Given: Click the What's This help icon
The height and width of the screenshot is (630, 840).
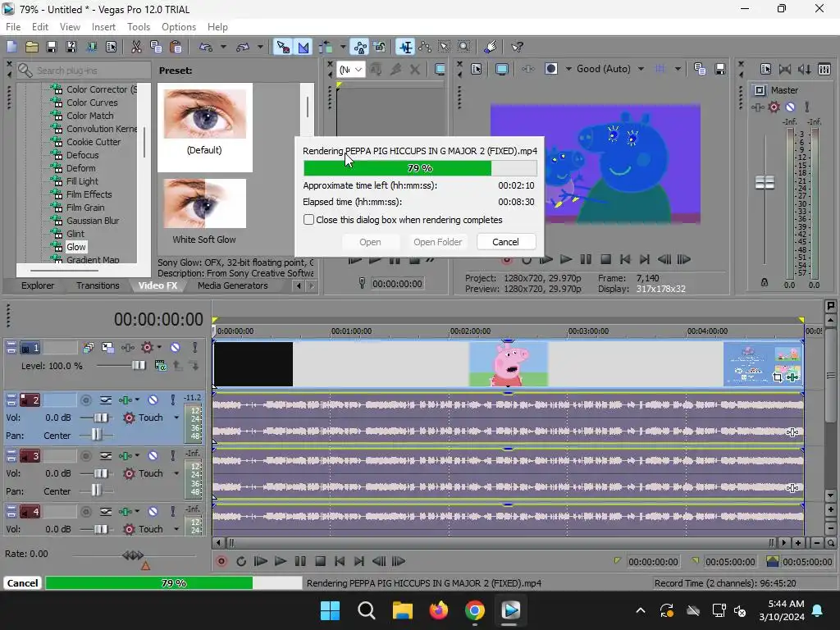Looking at the screenshot, I should click(517, 47).
